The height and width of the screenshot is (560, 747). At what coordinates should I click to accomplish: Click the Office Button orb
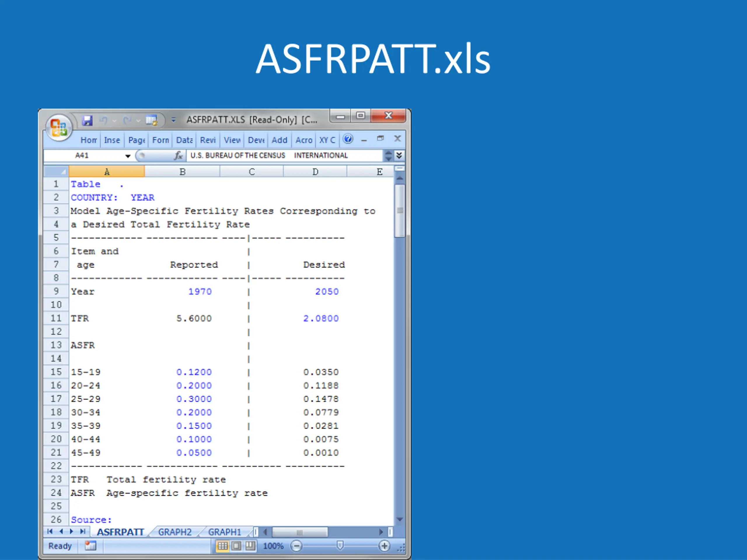59,127
